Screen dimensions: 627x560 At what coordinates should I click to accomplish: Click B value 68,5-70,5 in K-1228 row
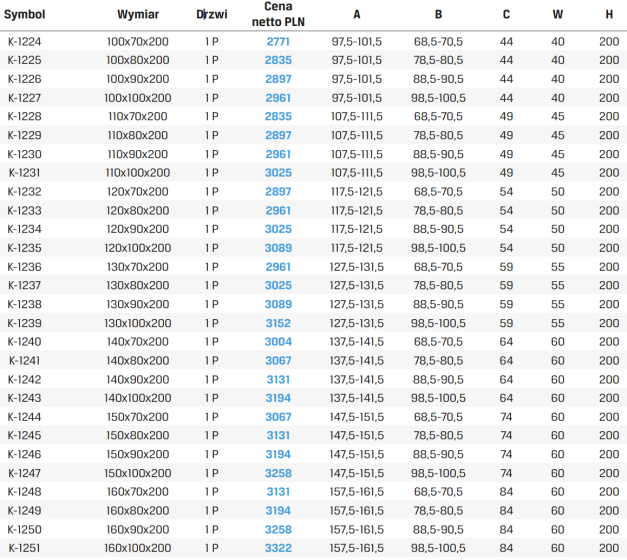point(438,116)
